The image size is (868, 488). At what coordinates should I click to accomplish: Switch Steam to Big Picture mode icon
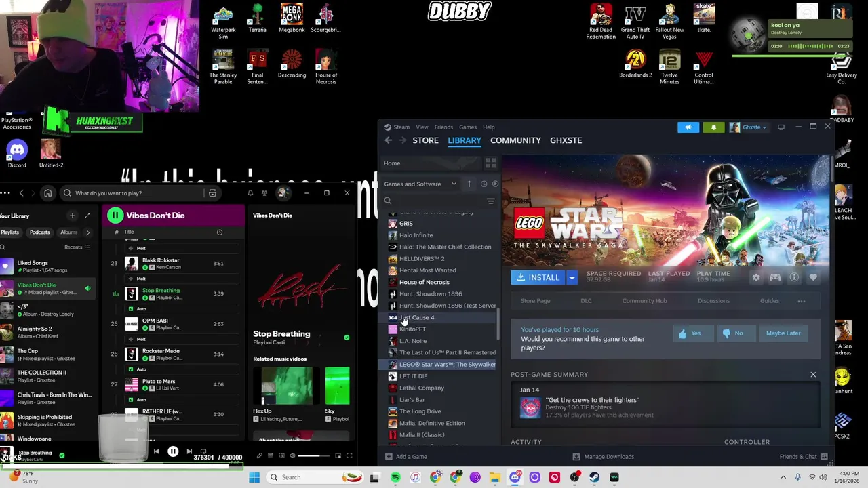[781, 127]
